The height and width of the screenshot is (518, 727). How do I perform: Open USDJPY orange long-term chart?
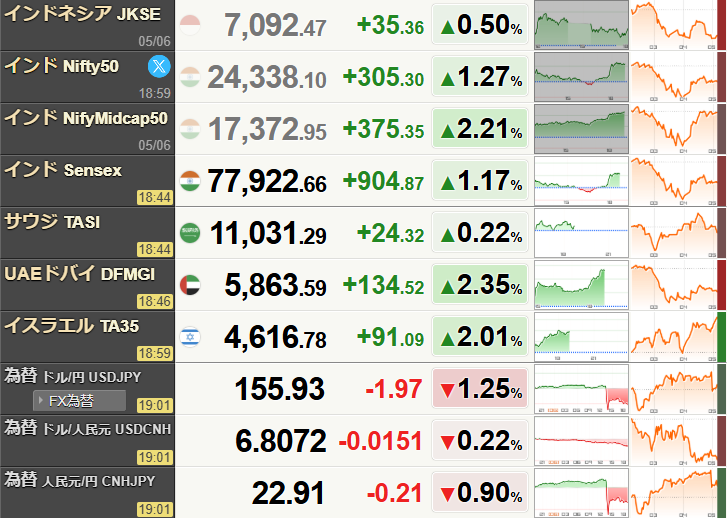[x=674, y=389]
